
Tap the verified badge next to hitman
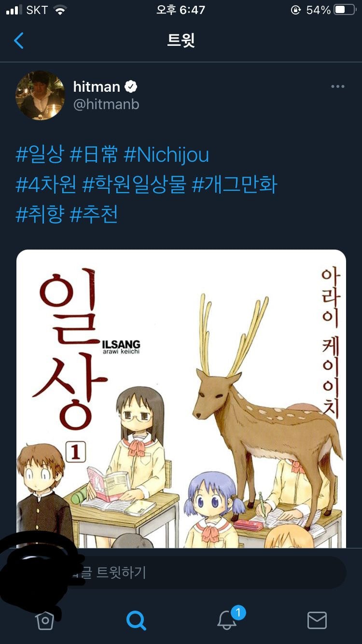click(131, 86)
